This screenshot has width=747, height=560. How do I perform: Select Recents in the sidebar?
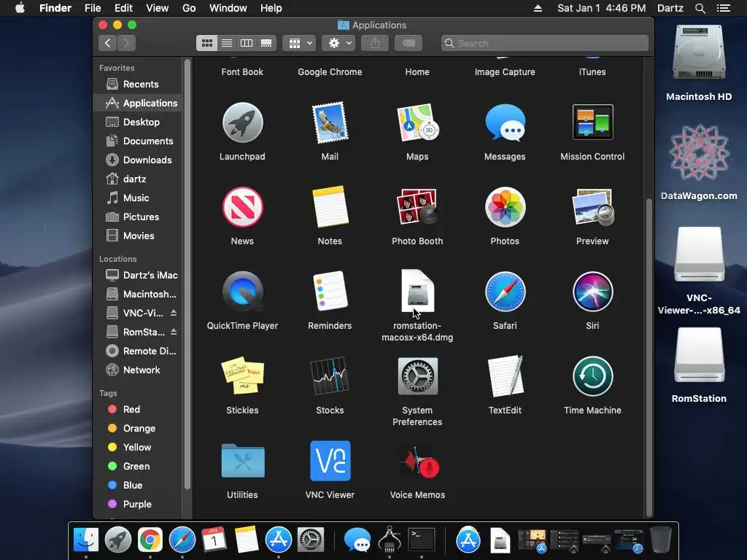tap(138, 85)
